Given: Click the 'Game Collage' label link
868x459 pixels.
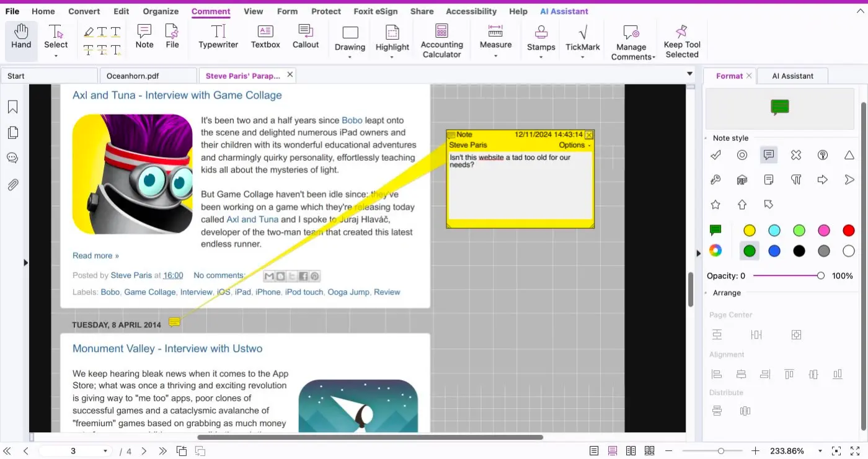Looking at the screenshot, I should click(x=149, y=292).
